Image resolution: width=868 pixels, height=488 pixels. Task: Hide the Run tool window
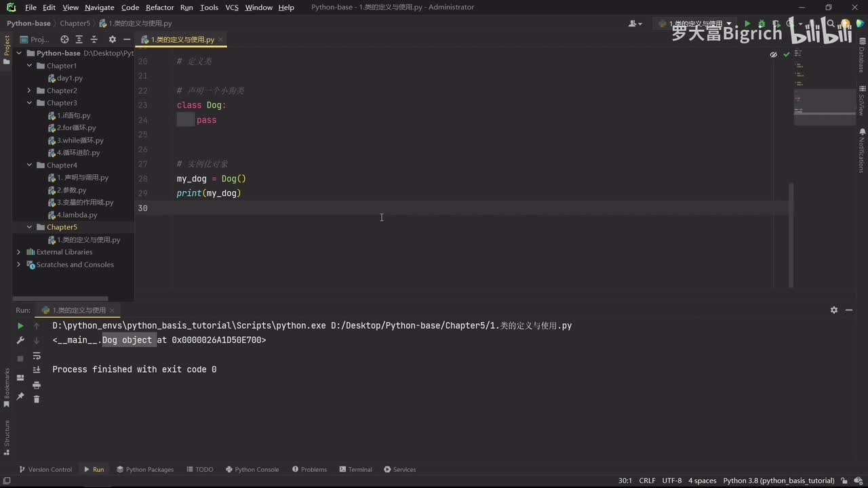point(849,310)
